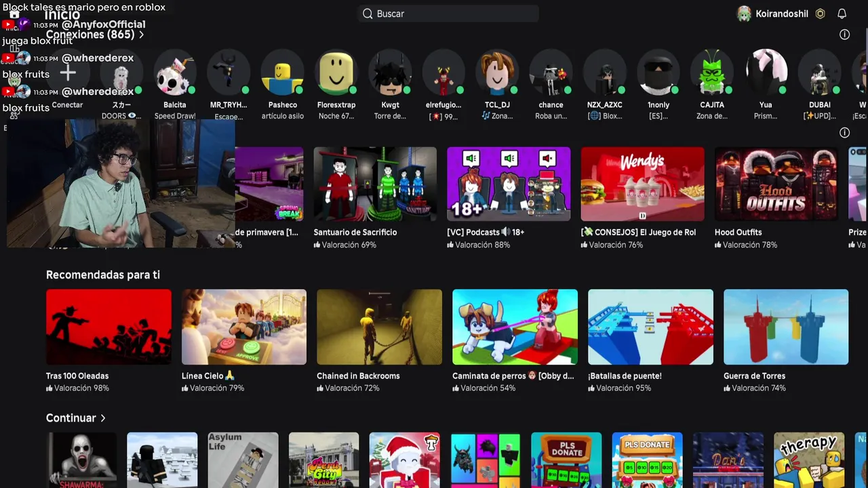The image size is (868, 488).
Task: Open Floresxtrap friend avatar
Action: [336, 72]
